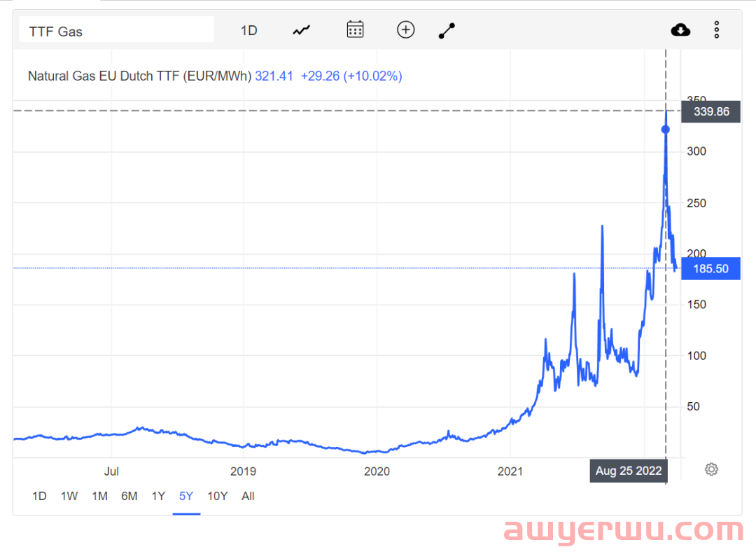Open chart settings gear icon
This screenshot has width=756, height=554.
[711, 469]
